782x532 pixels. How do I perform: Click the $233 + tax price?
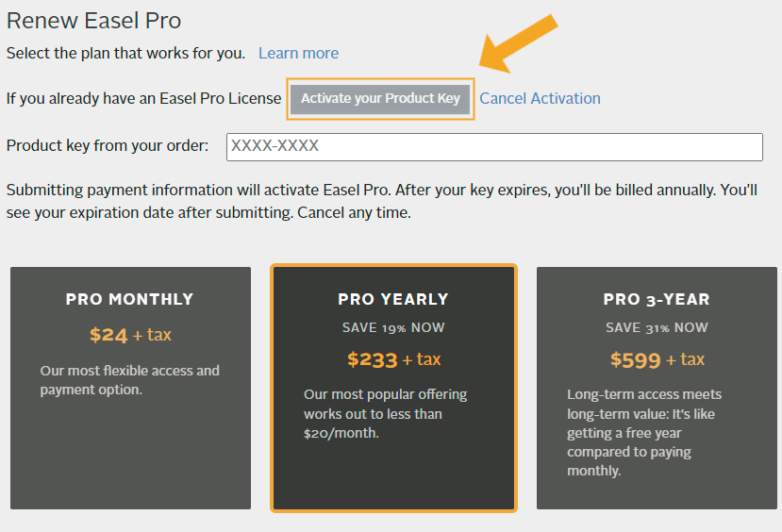393,359
